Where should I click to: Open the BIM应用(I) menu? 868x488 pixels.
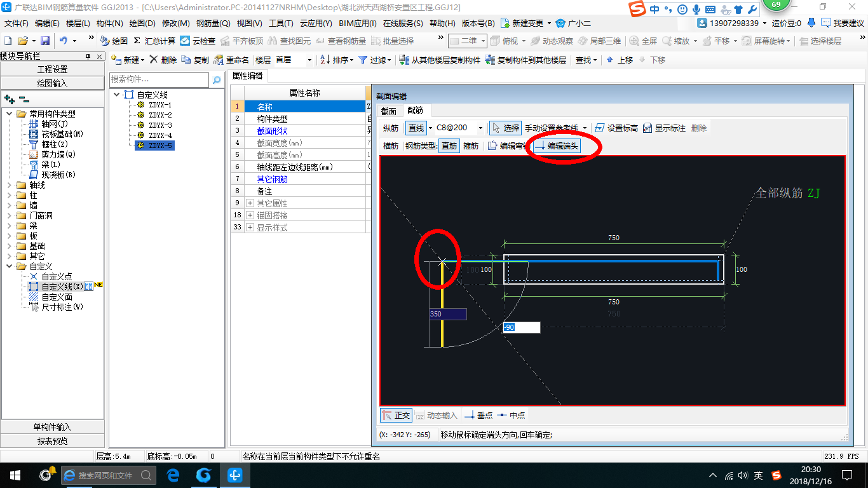[x=358, y=24]
